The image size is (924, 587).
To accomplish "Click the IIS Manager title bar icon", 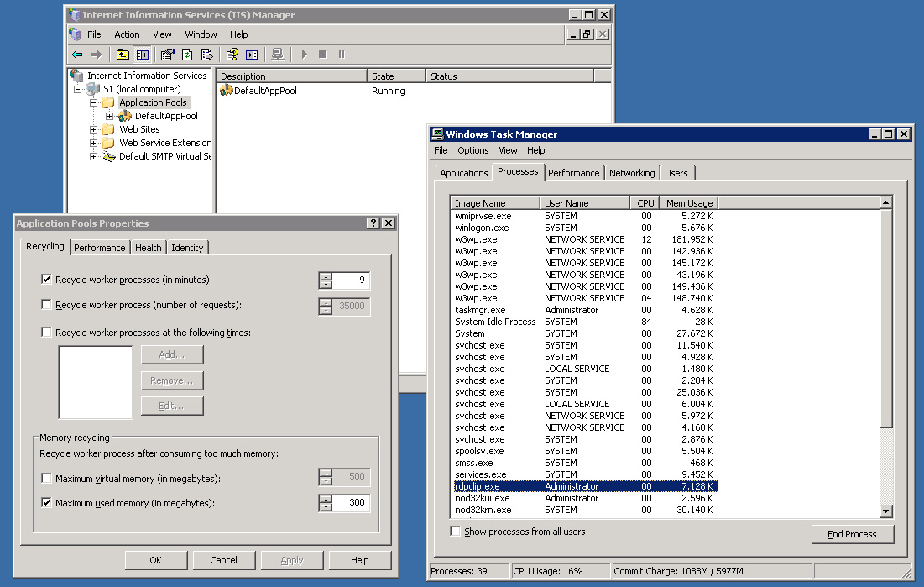I will (x=74, y=15).
